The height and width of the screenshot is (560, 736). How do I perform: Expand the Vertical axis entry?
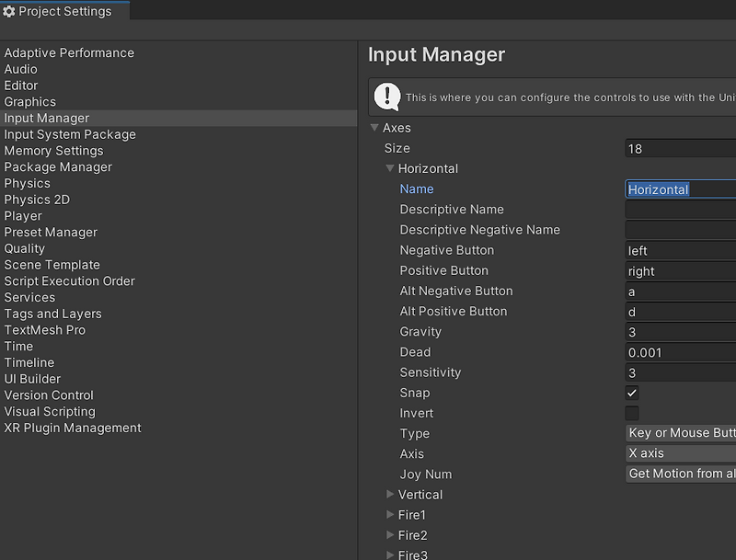390,494
